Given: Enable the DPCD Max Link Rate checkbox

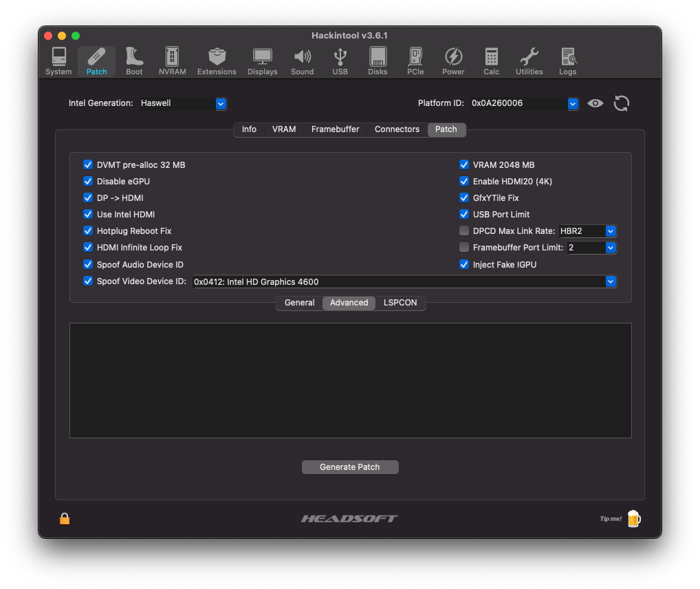Looking at the screenshot, I should coord(464,231).
